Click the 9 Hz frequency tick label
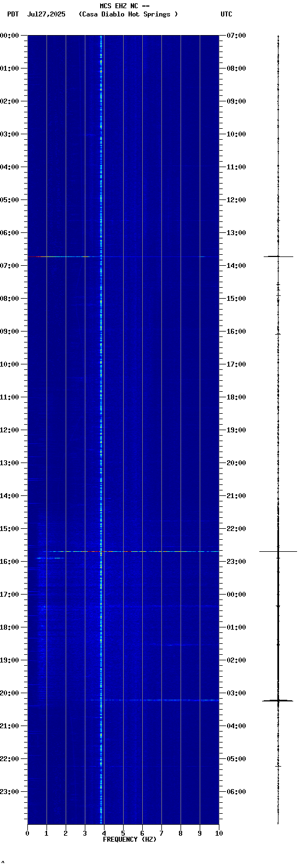Screen dimensions: 302x868 [200, 833]
